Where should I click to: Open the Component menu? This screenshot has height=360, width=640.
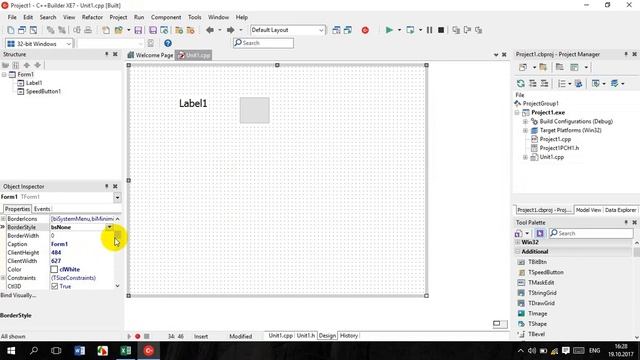pyautogui.click(x=166, y=17)
